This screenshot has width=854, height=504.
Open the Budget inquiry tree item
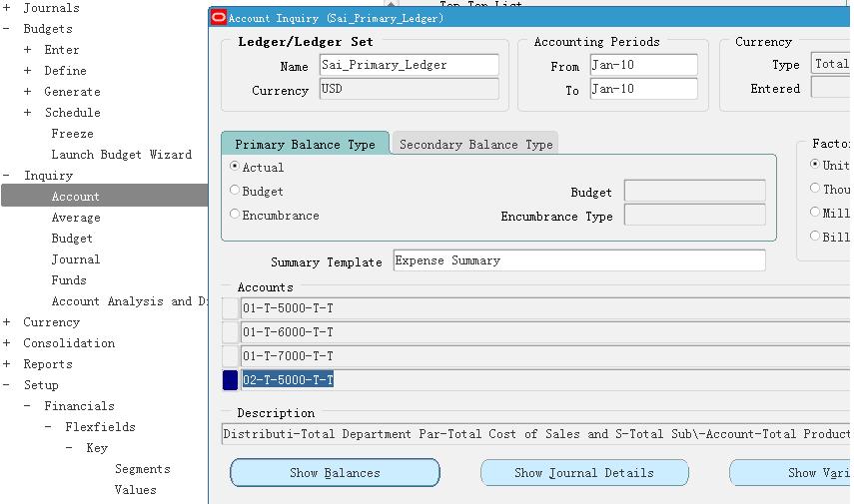72,238
